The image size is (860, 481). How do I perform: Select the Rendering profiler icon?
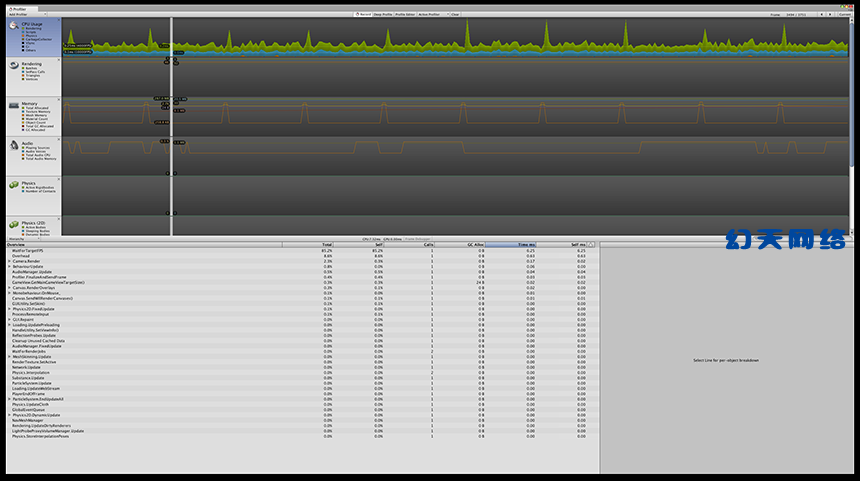click(x=14, y=65)
